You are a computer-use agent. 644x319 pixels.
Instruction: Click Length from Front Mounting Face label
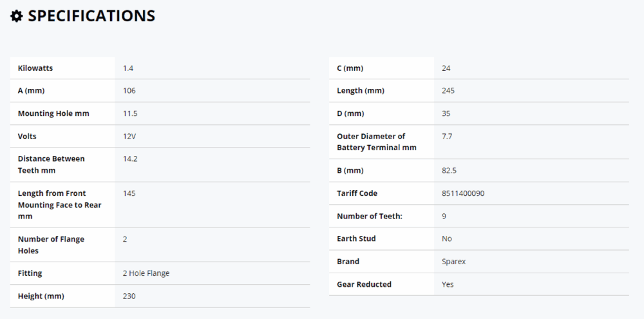(x=59, y=205)
